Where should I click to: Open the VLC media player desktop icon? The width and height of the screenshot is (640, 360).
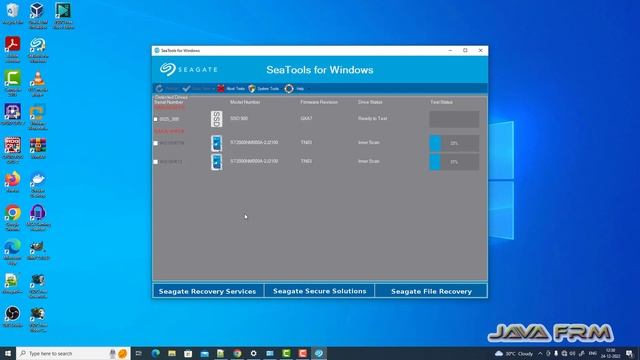[38, 83]
